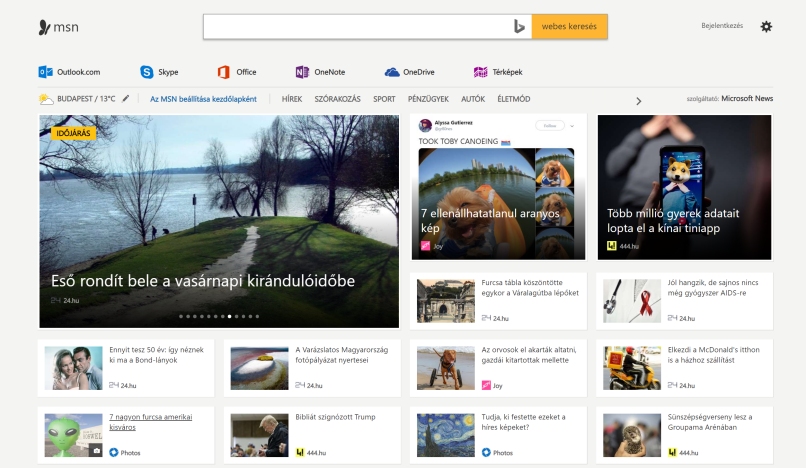Open the Térképek maps icon
The width and height of the screenshot is (806, 468).
click(480, 72)
